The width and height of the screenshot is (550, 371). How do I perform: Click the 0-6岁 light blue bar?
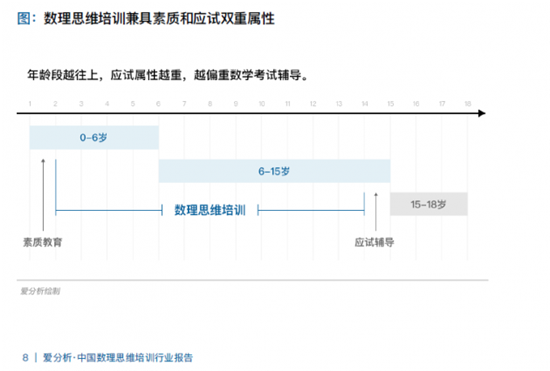tap(94, 137)
